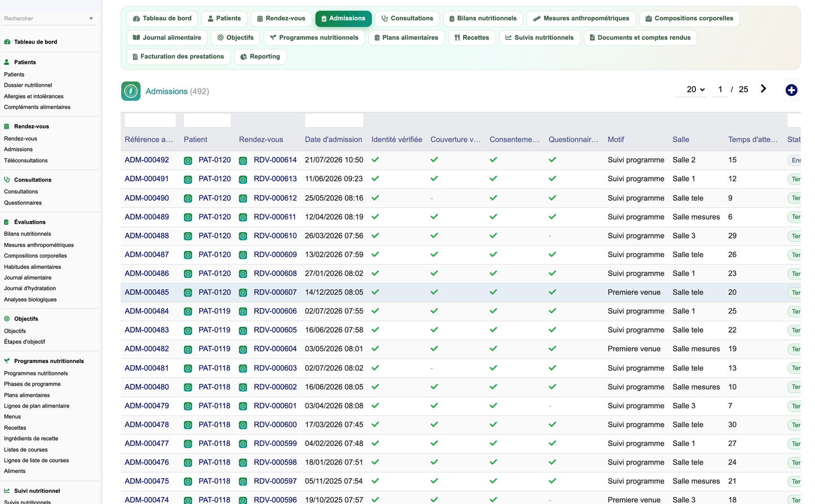Open the Plans alimentaires tab
Image resolution: width=815 pixels, height=504 pixels.
pos(406,38)
